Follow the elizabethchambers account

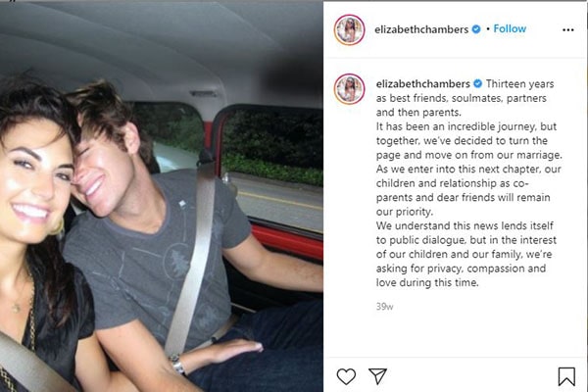click(510, 28)
